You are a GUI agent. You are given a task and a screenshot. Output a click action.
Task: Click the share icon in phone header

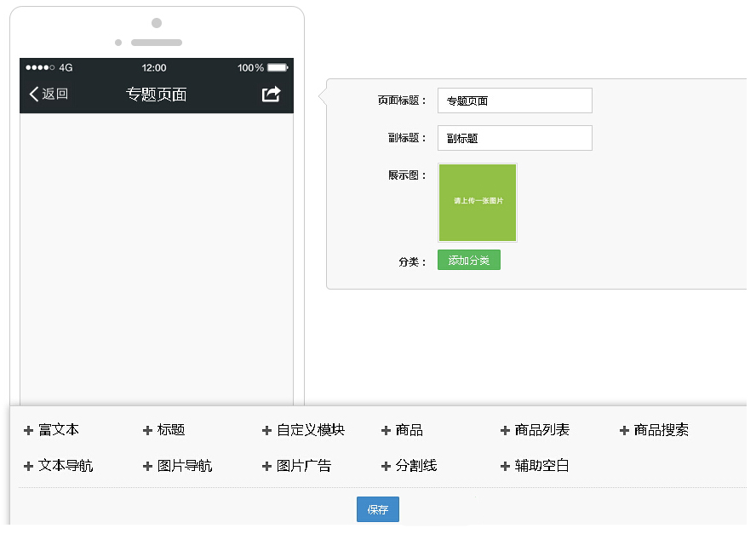point(271,95)
